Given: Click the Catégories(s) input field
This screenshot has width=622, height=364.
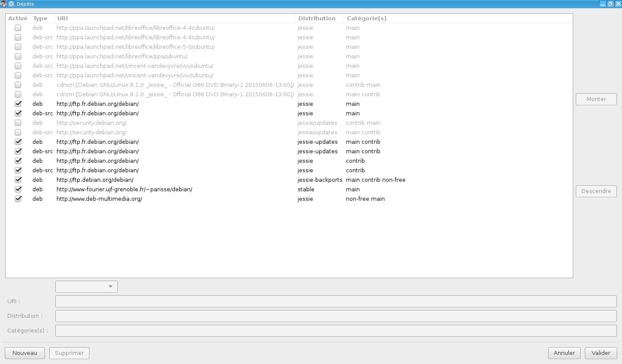Looking at the screenshot, I should point(336,331).
